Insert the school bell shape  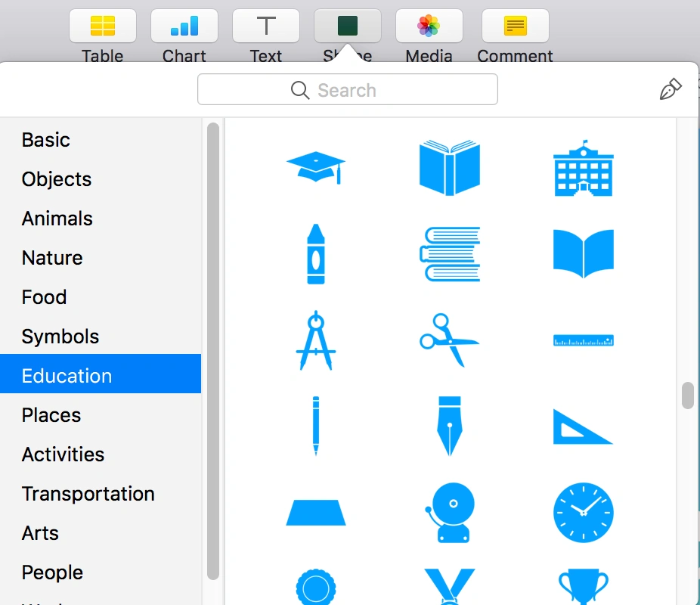click(450, 513)
